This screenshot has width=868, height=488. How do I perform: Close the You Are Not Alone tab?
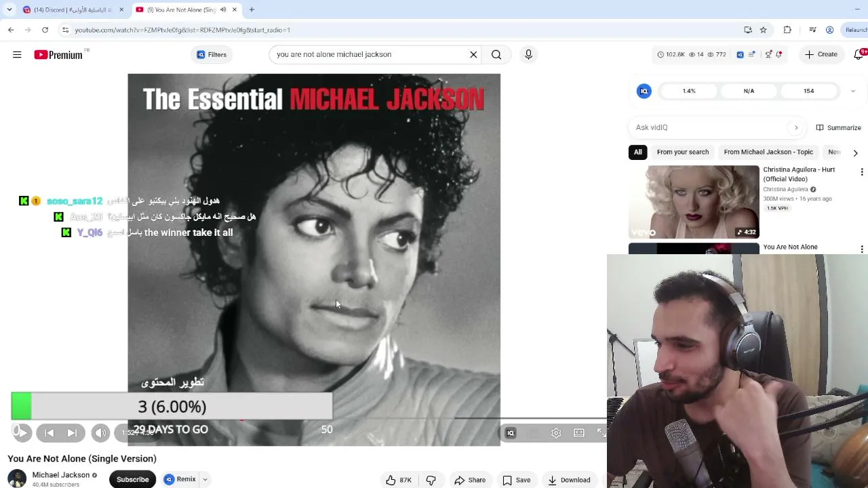coord(235,9)
